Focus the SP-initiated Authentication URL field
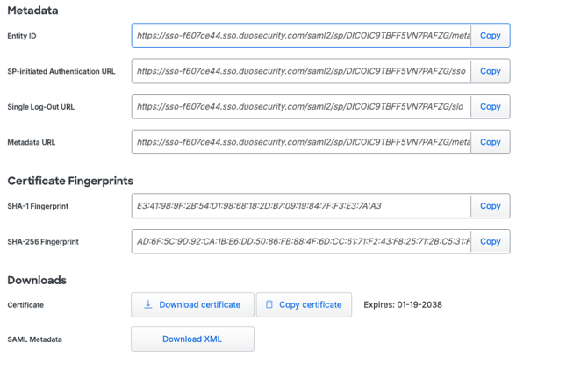Viewport: 588px width, 371px height. 302,71
